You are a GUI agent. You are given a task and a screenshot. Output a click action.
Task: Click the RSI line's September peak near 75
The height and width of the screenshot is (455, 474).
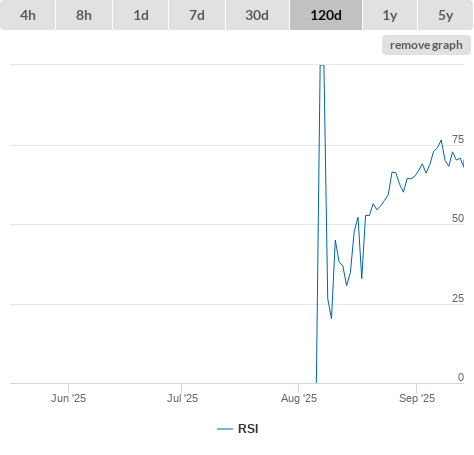coord(441,141)
